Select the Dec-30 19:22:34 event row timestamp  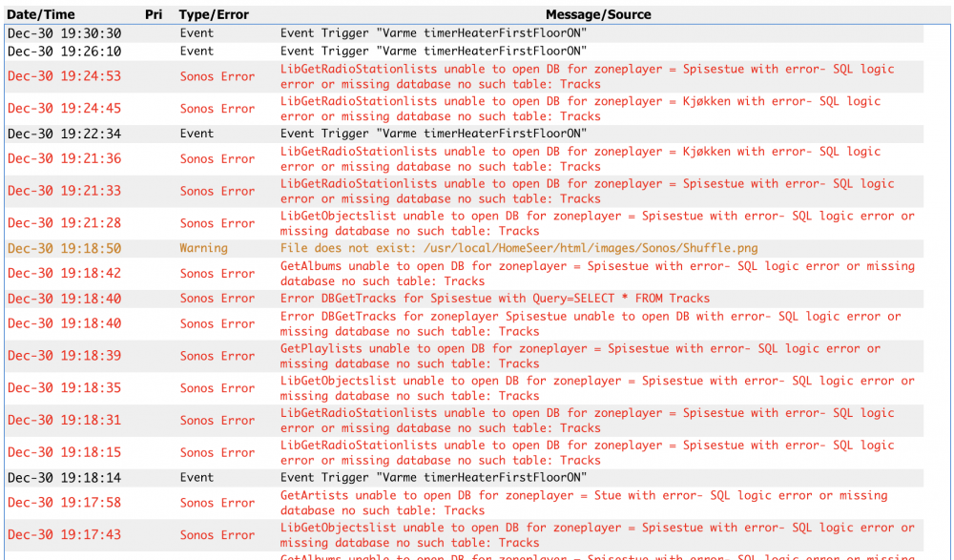(64, 134)
